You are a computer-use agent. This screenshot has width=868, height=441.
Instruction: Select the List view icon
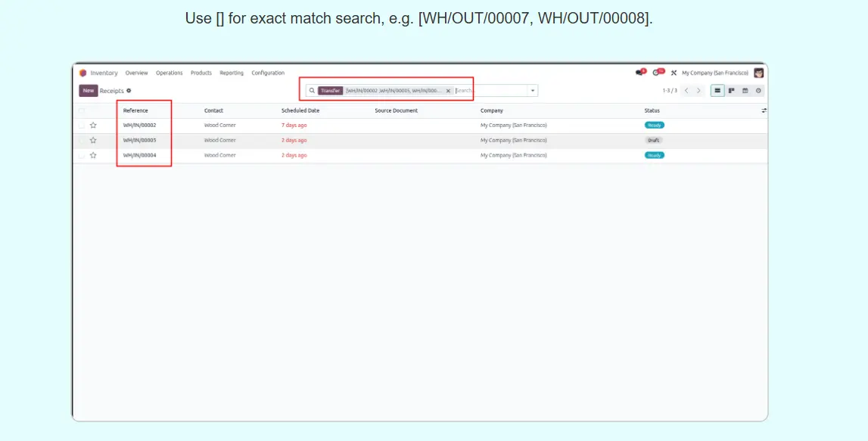pos(717,91)
